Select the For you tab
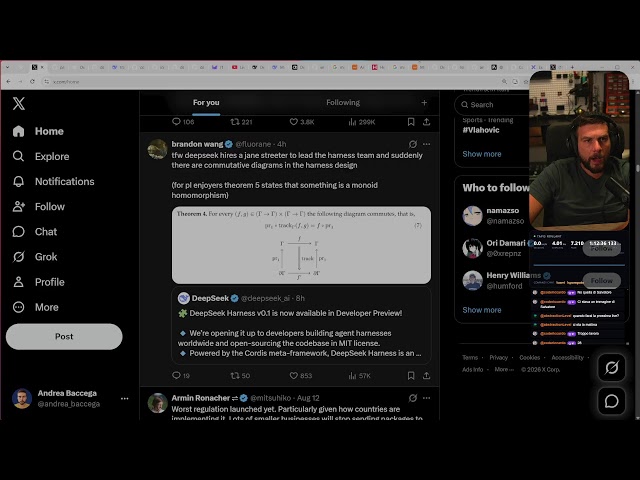This screenshot has height=480, width=640. point(206,102)
